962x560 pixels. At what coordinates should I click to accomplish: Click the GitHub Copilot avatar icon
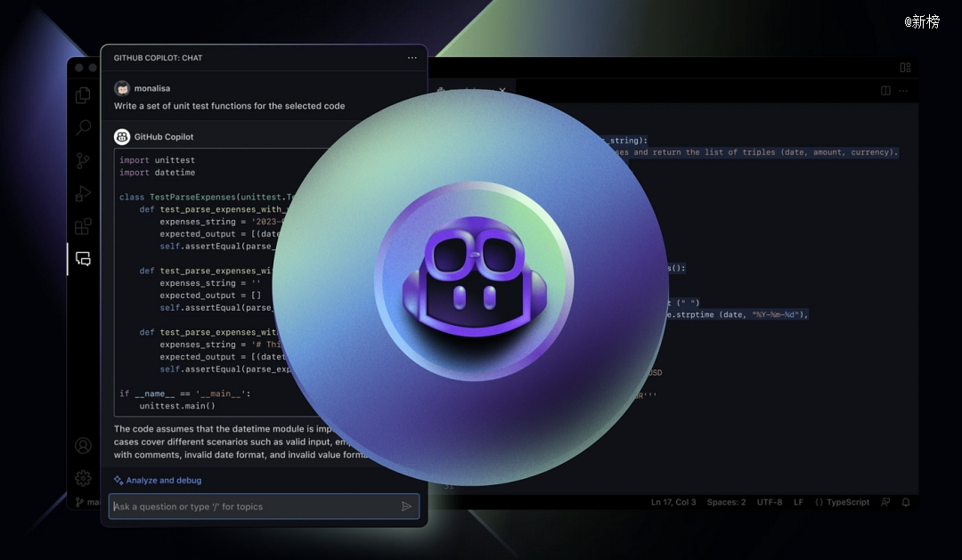[122, 137]
